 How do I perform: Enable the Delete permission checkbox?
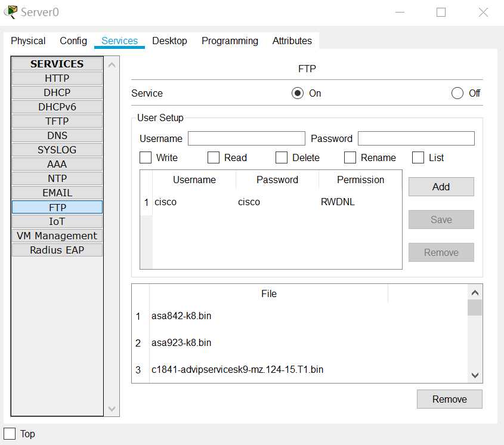[282, 157]
